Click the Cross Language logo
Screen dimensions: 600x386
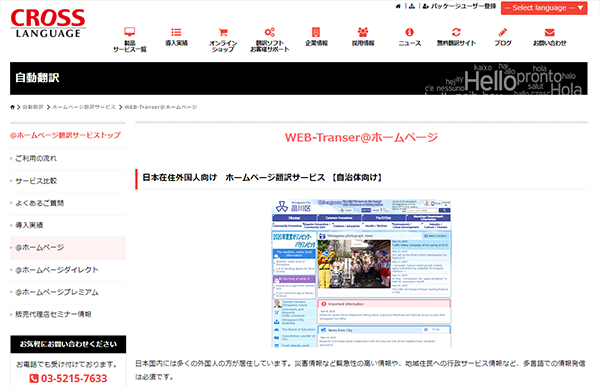click(x=48, y=23)
